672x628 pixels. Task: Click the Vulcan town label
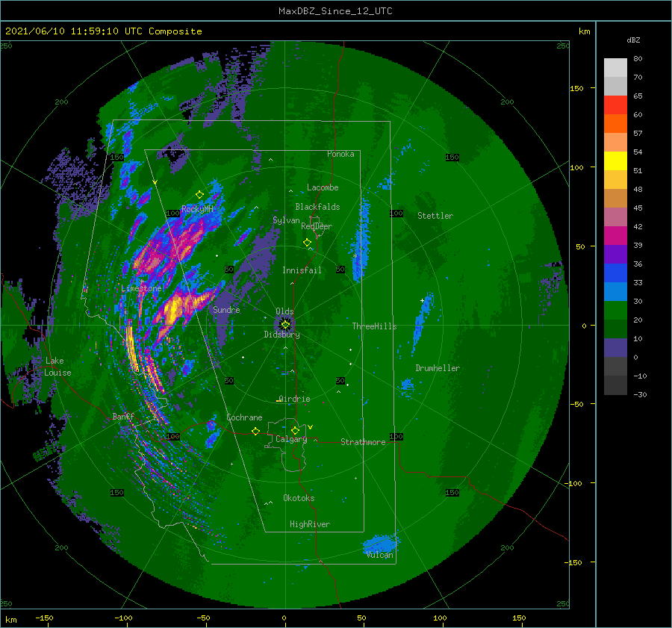point(380,555)
